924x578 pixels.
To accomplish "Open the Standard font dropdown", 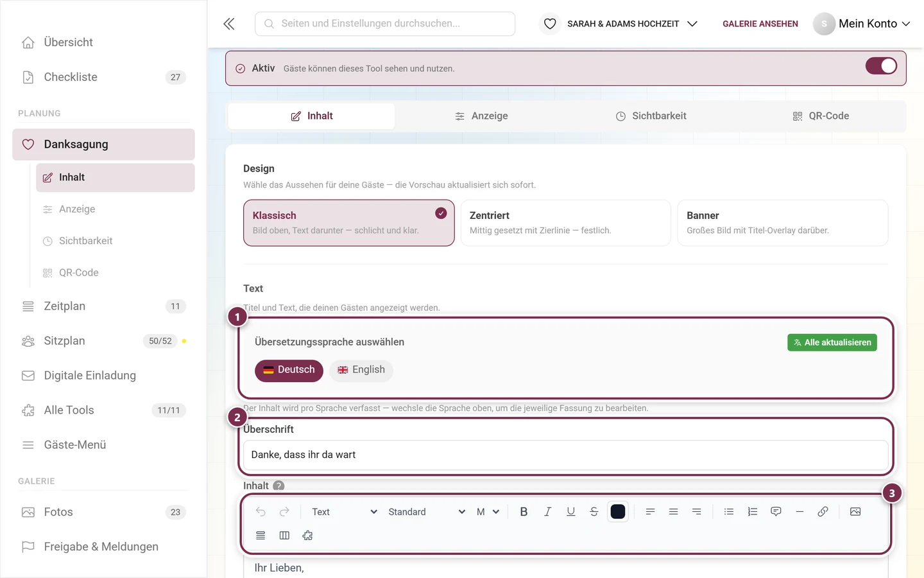I will (426, 512).
